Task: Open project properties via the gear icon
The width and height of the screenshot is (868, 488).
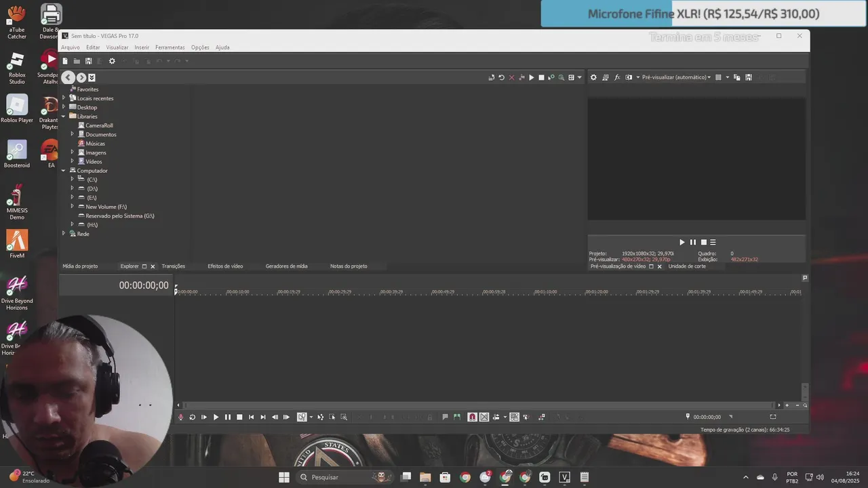Action: 112,61
